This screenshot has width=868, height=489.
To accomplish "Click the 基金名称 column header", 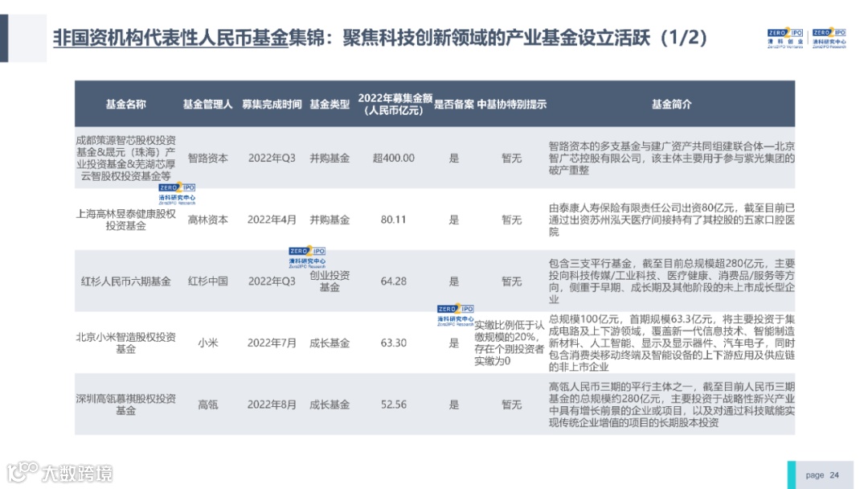I will (x=125, y=104).
